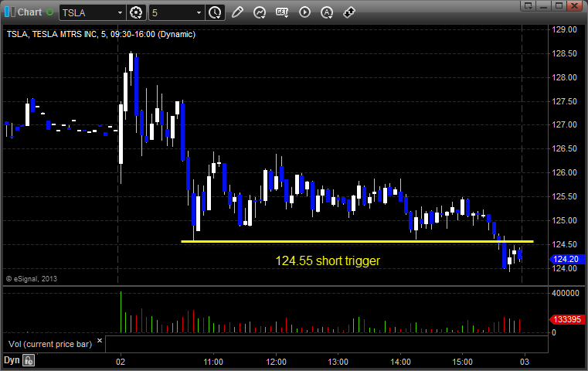Click the detach window icon
The image size is (588, 371).
(x=528, y=5)
